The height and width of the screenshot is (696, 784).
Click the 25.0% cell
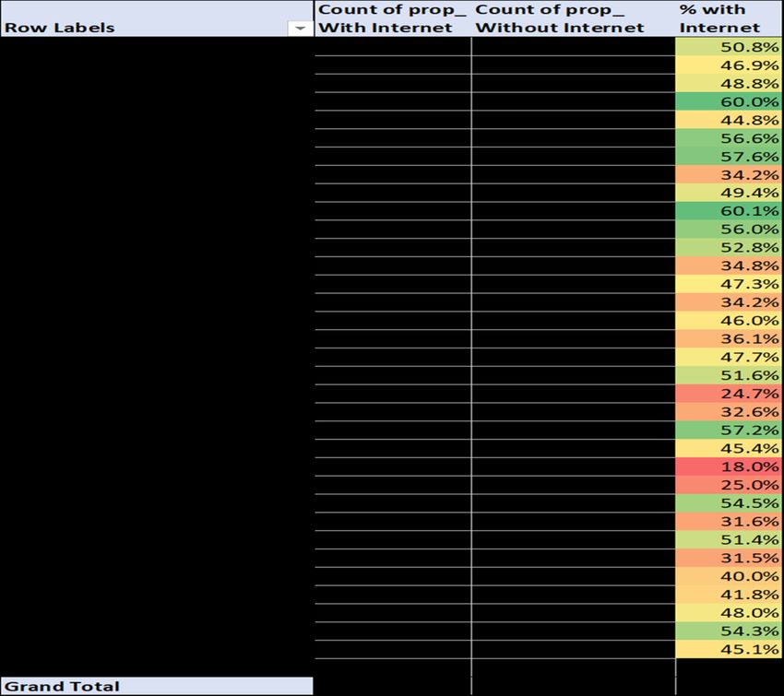click(728, 485)
